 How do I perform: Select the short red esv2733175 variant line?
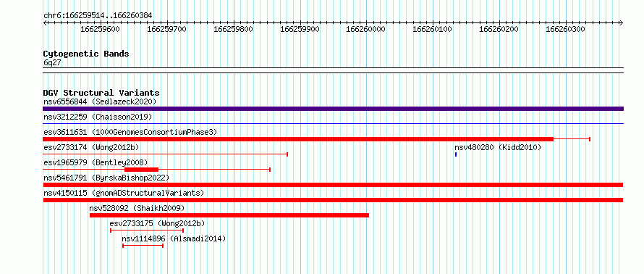tap(147, 231)
